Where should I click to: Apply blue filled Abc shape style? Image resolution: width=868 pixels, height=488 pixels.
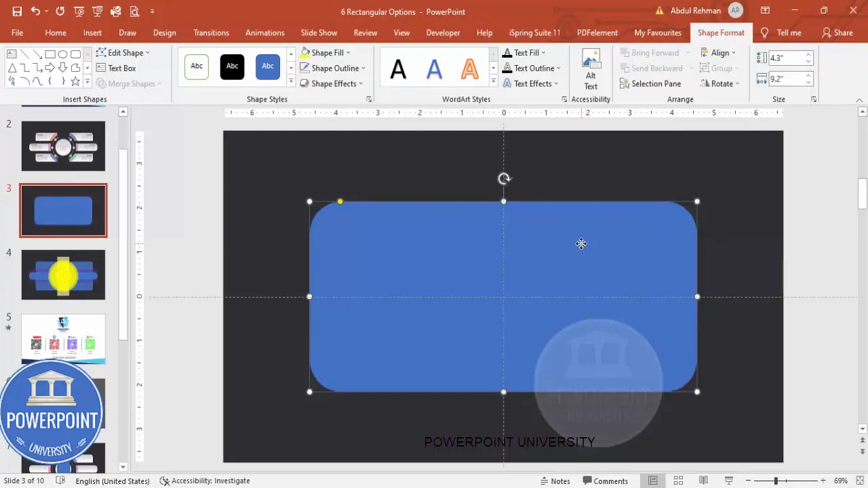268,66
